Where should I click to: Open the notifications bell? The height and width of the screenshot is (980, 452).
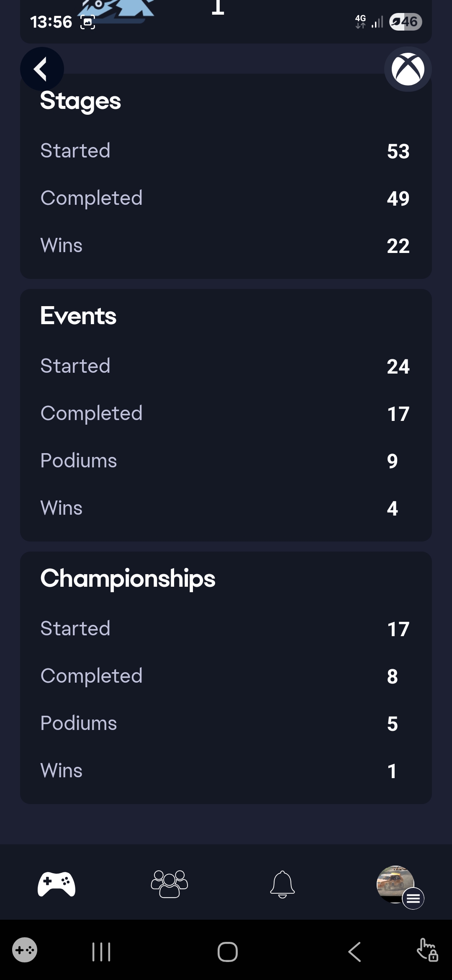point(282,884)
